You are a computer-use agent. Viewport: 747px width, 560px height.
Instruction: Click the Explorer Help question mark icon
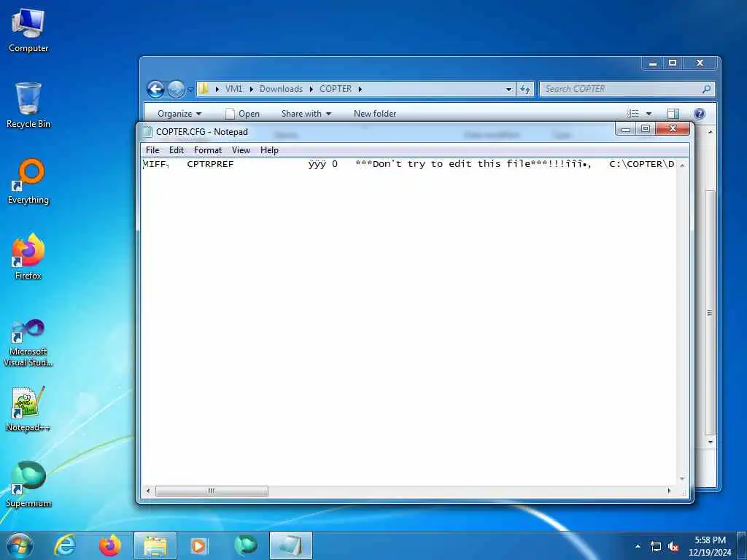click(700, 113)
